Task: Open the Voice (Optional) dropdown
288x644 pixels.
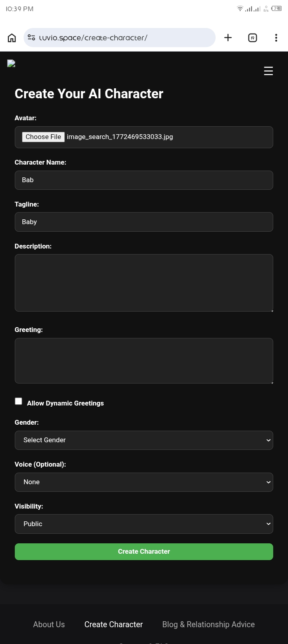Action: [x=144, y=482]
